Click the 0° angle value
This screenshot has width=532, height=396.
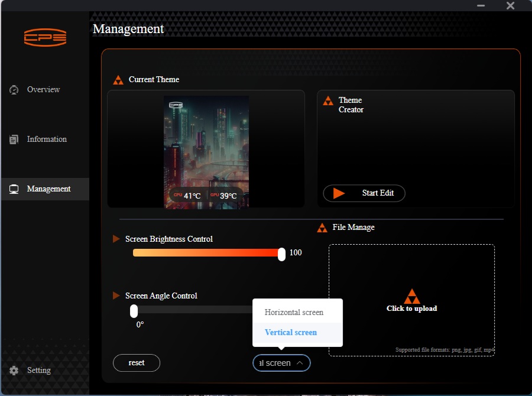[140, 324]
